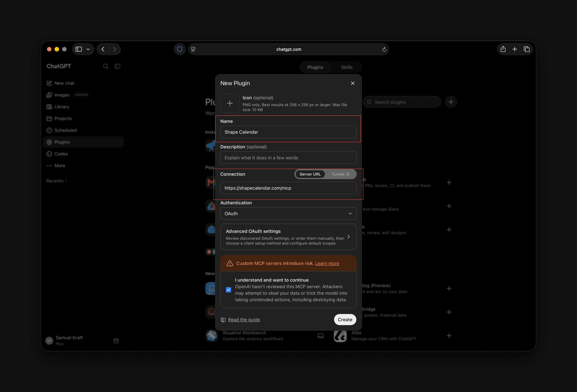This screenshot has width=577, height=392.
Task: Click the icon beside Samuel Kraft
Action: coord(116,341)
